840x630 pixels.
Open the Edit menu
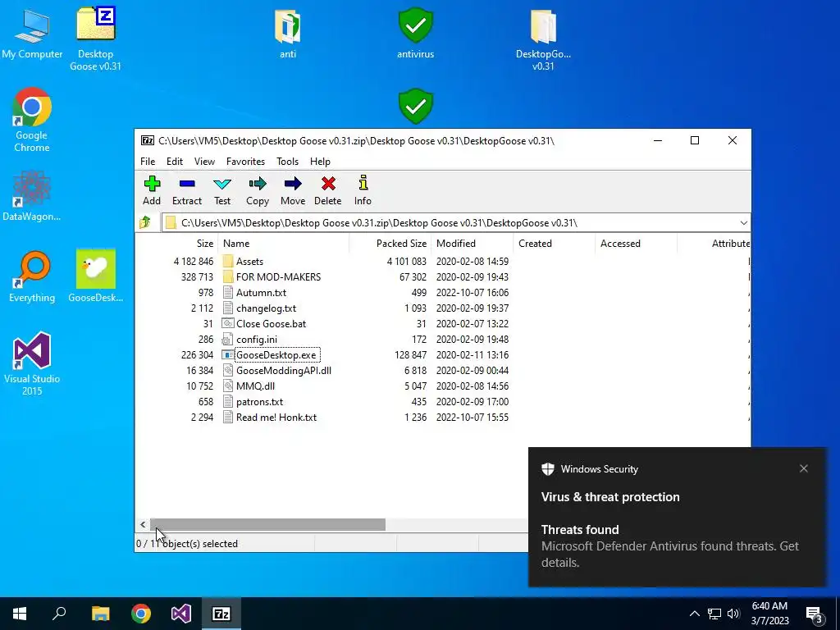click(175, 162)
